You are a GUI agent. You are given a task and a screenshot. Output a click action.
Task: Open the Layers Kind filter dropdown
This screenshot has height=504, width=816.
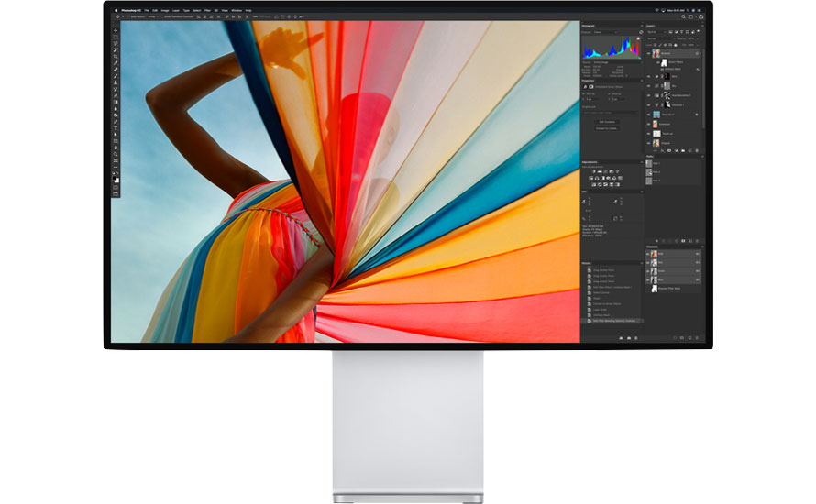coord(656,32)
